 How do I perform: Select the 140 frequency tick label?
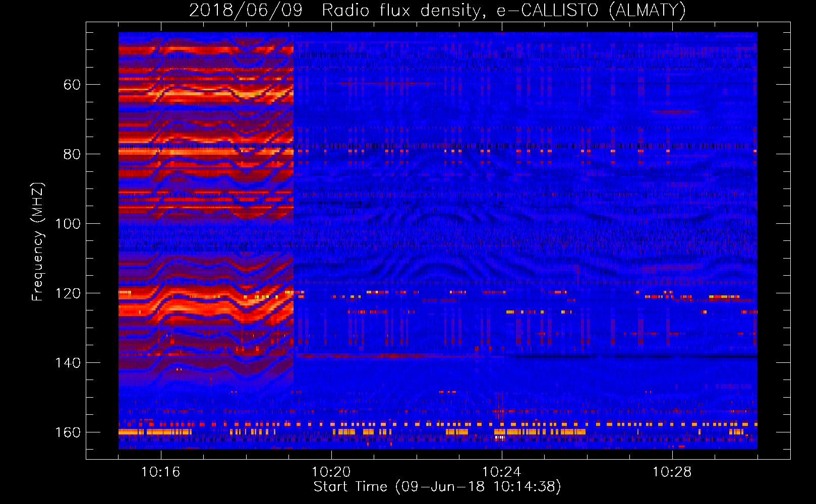pos(68,363)
